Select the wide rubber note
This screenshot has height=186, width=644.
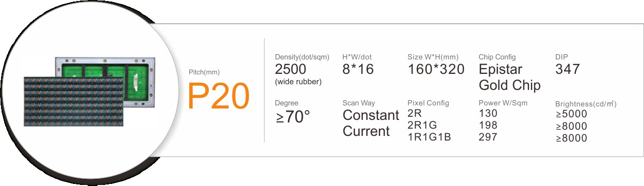pyautogui.click(x=299, y=82)
